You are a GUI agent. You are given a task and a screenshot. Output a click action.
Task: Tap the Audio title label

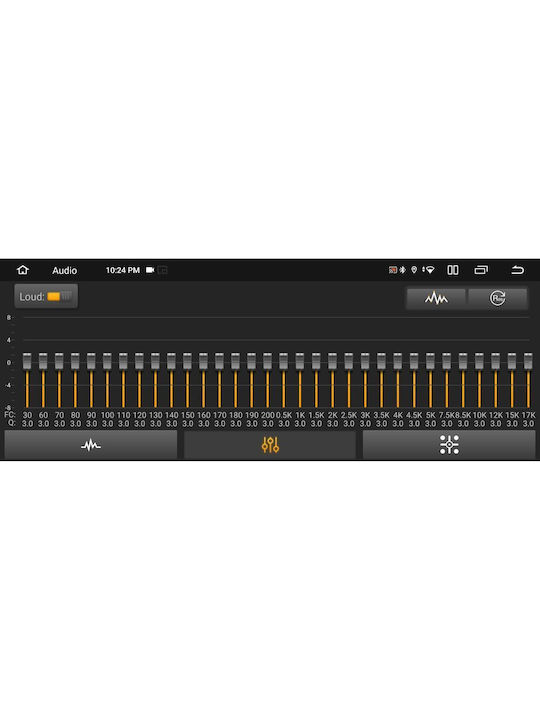coord(64,270)
